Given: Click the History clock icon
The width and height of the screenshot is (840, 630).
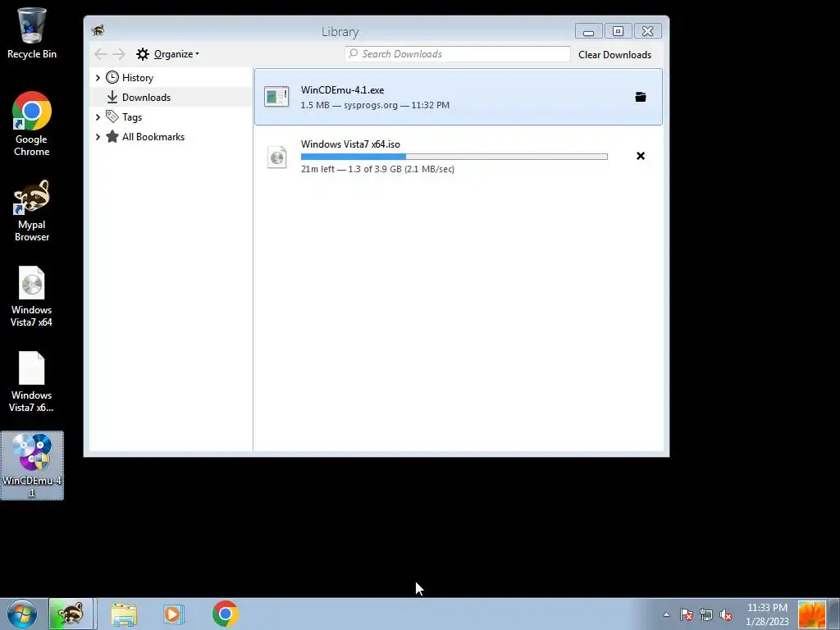Looking at the screenshot, I should [112, 77].
